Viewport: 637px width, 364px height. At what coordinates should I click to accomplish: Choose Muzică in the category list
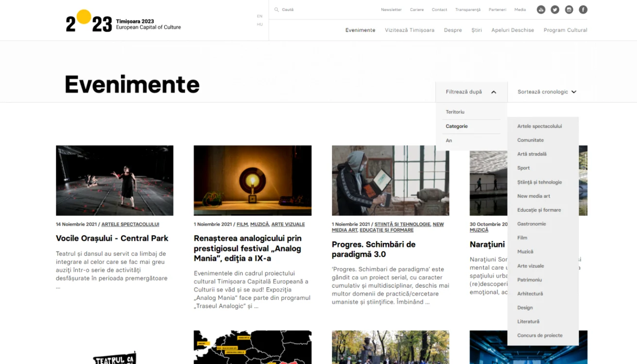(x=525, y=252)
